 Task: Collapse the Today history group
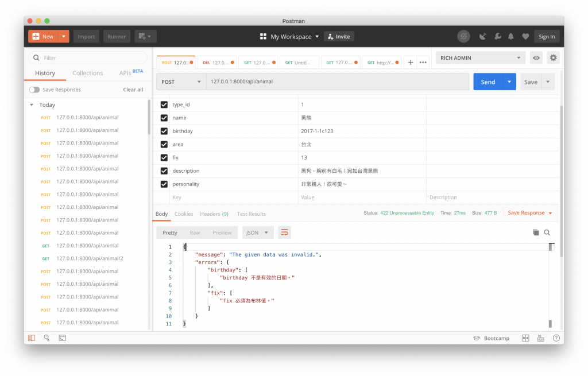tap(32, 105)
